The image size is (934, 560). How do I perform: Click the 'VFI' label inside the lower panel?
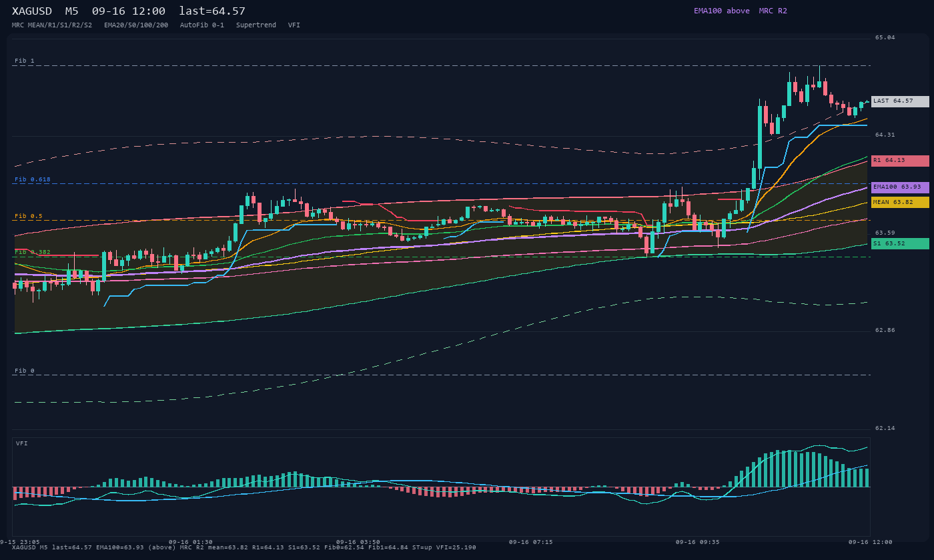[22, 443]
